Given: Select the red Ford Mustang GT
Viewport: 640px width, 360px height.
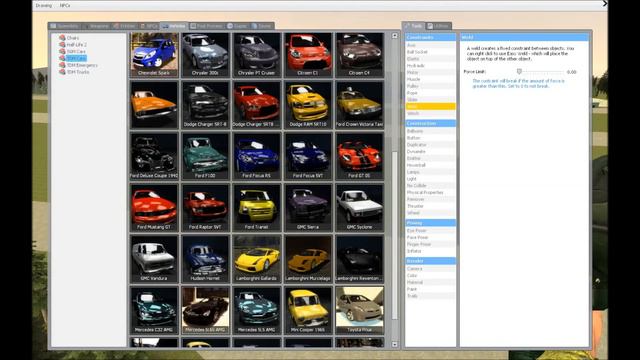Looking at the screenshot, I should pos(154,208).
